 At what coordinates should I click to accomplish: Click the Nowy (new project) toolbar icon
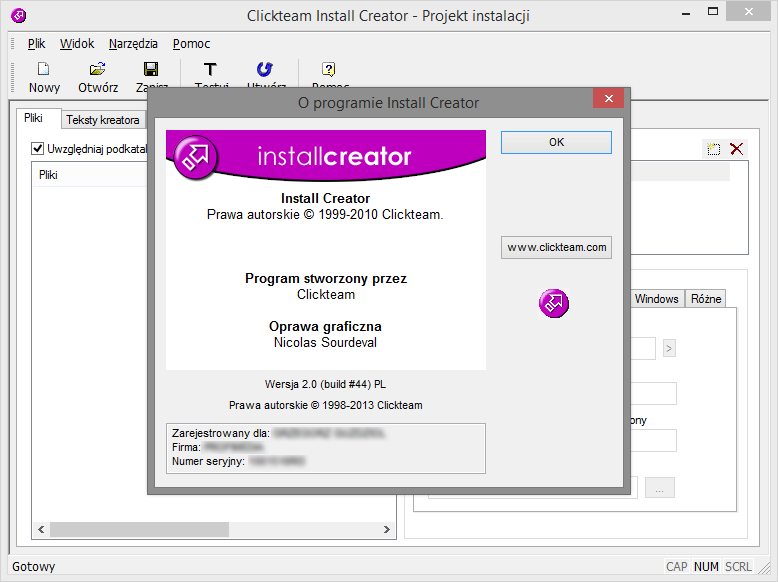tap(44, 69)
